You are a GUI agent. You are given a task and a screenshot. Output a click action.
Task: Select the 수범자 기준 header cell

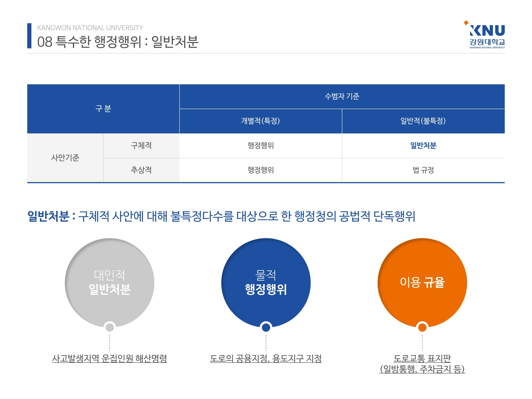pos(342,96)
